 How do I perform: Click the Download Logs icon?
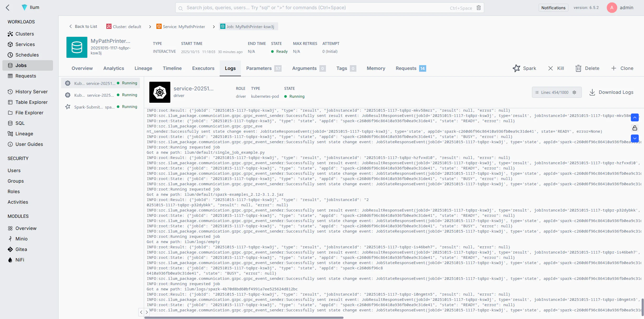point(592,92)
